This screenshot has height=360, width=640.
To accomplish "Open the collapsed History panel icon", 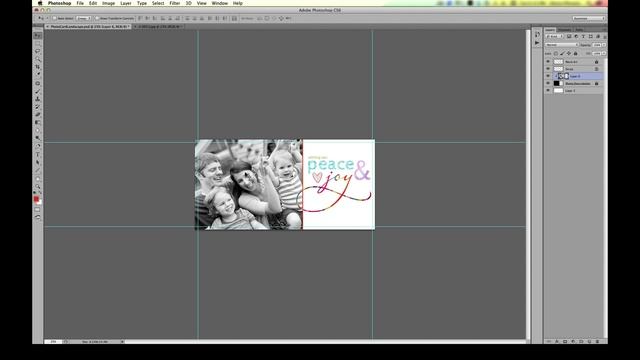I will (537, 35).
